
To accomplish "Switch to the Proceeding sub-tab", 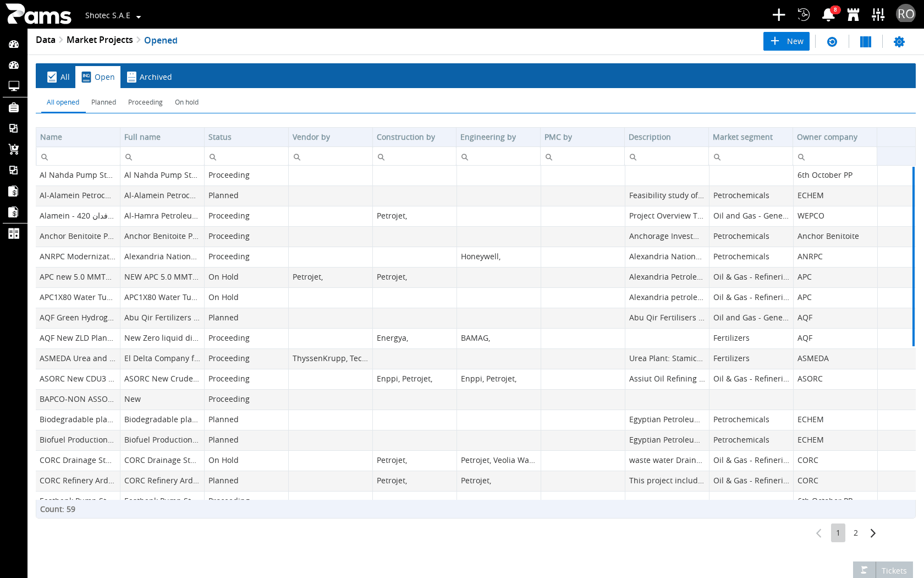I will 145,102.
